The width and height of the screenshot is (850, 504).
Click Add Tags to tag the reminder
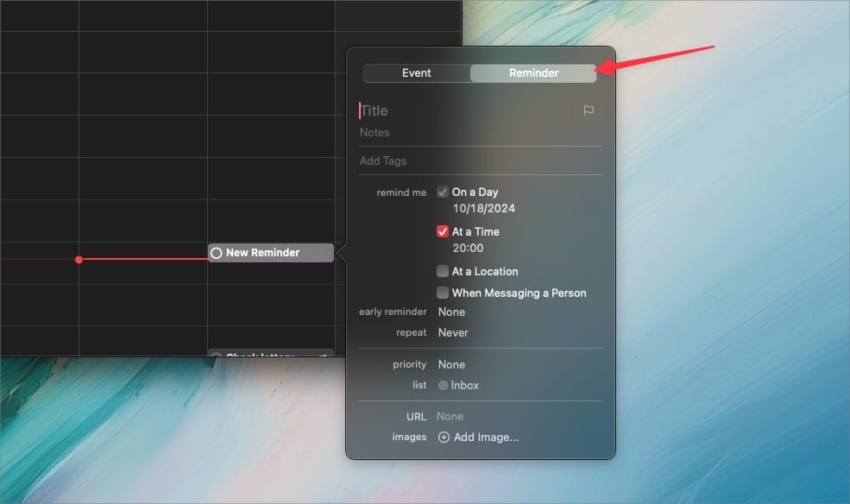click(x=383, y=161)
